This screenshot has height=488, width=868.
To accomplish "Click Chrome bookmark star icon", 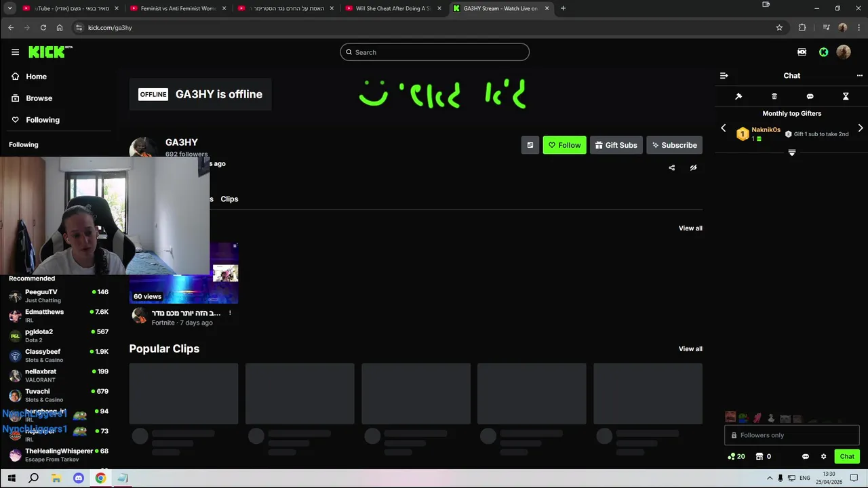I will pos(779,28).
